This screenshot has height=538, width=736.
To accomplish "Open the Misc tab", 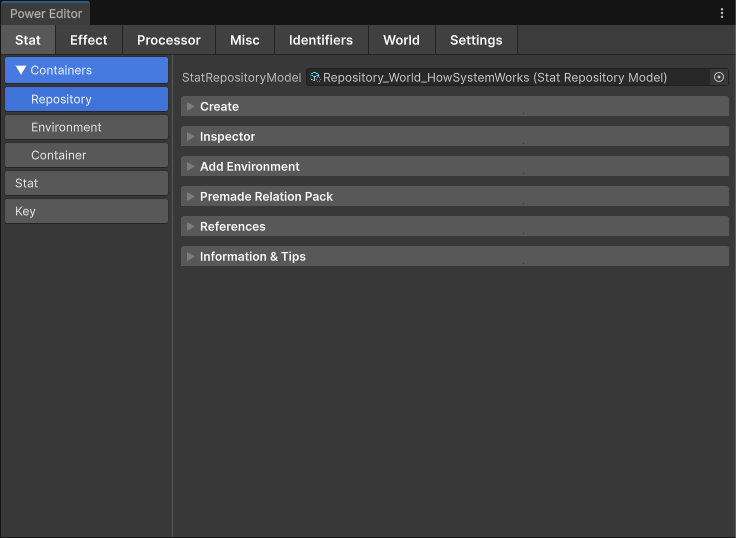I will [245, 40].
